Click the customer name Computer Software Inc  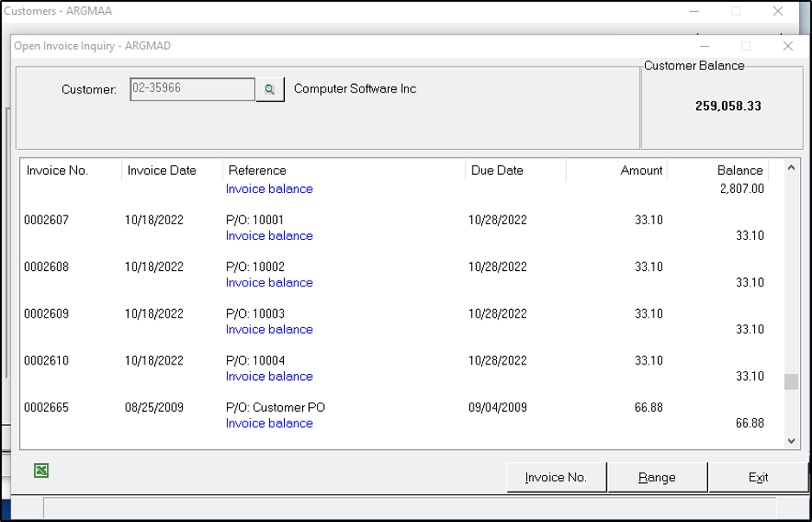tap(355, 88)
